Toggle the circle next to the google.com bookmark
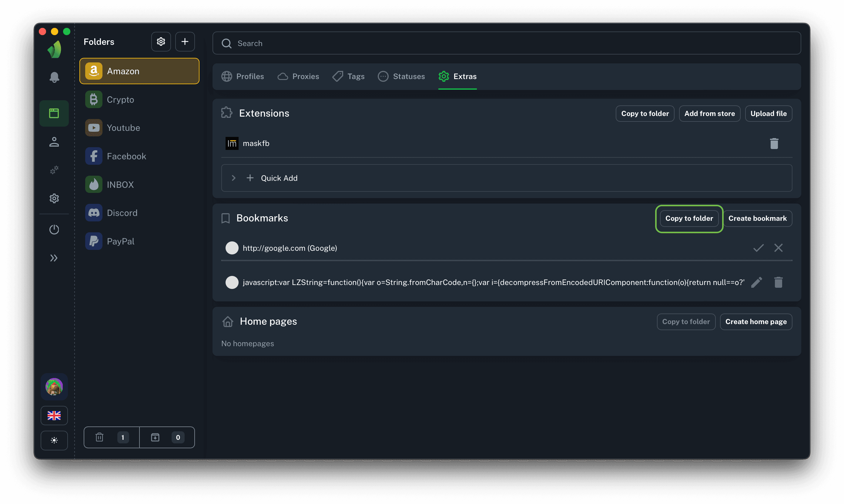 pos(232,248)
